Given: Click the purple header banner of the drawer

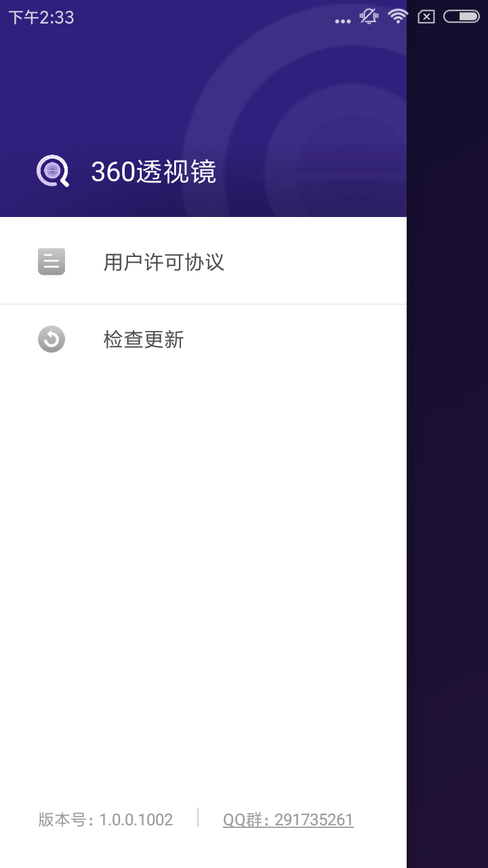Looking at the screenshot, I should [203, 108].
